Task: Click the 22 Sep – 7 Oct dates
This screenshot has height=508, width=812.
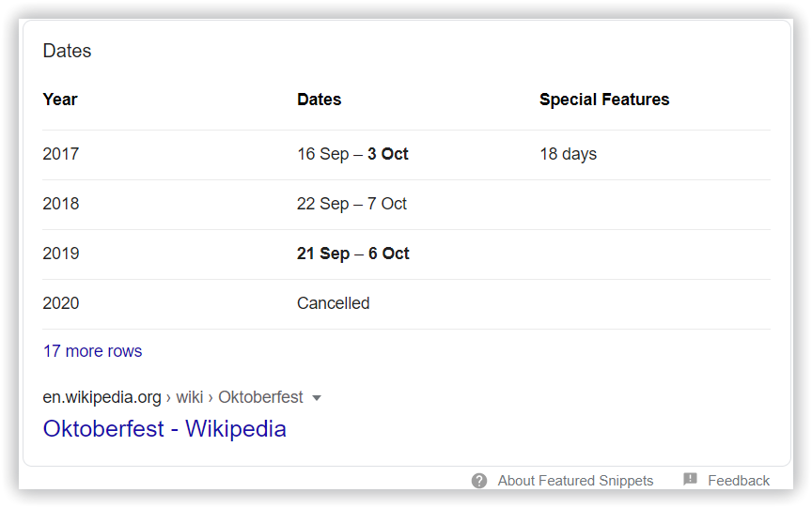Action: tap(351, 204)
